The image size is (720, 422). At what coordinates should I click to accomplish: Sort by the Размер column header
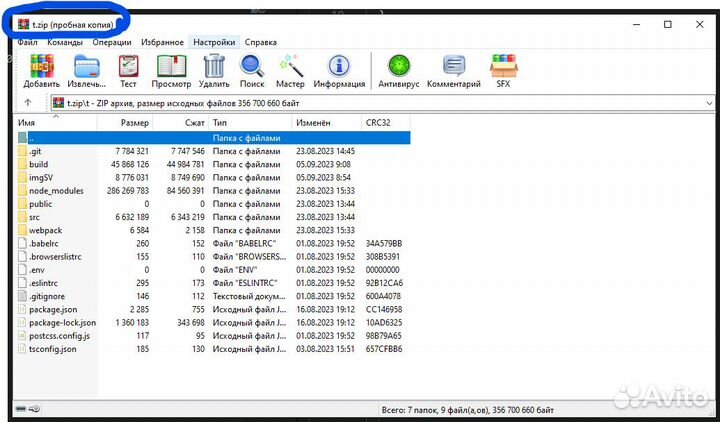(125, 123)
